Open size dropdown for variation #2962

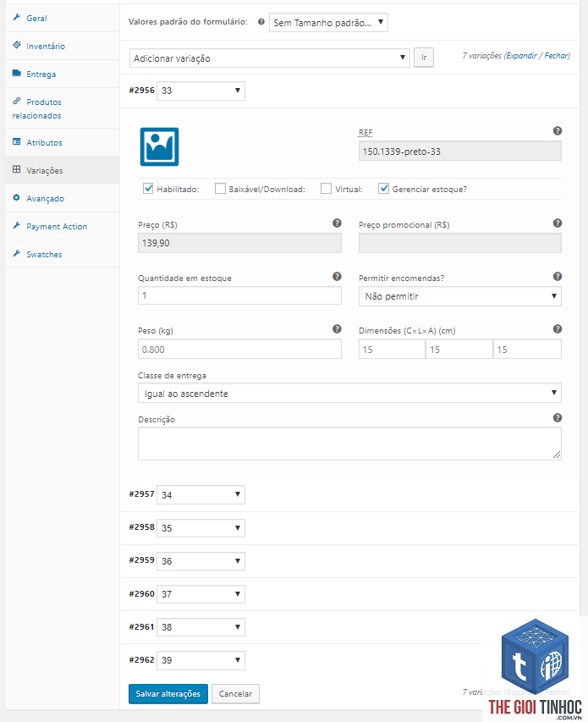201,660
